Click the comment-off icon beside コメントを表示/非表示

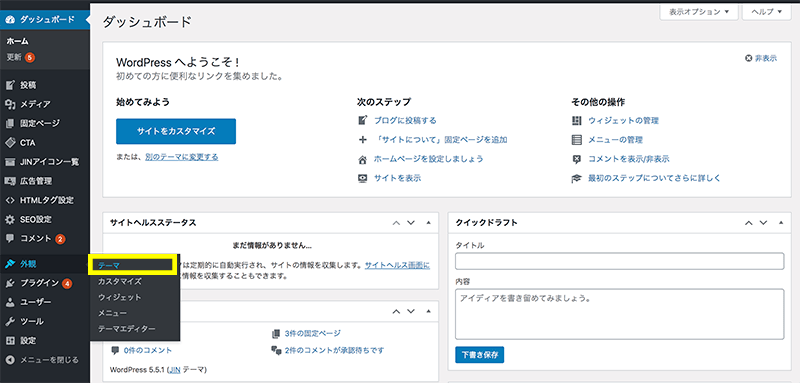577,159
